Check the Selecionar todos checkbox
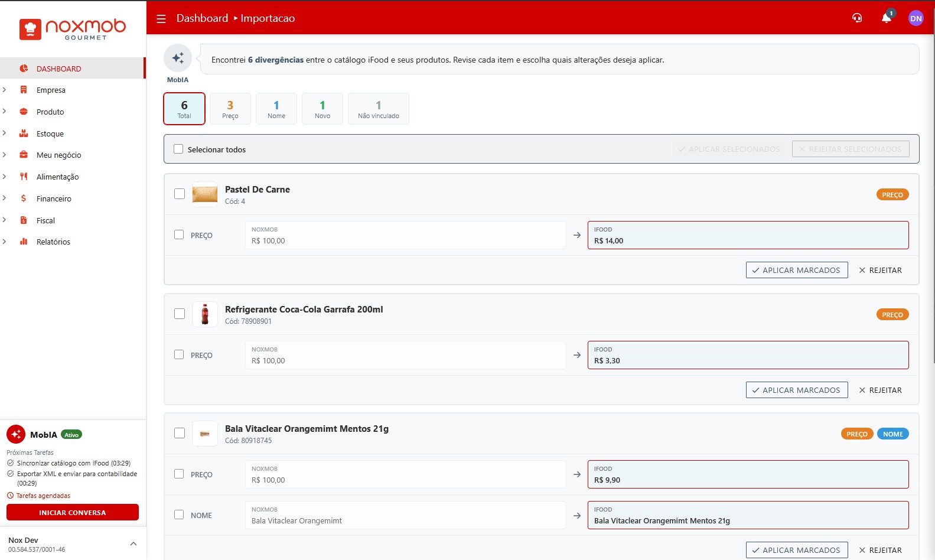The image size is (935, 560). pos(178,149)
